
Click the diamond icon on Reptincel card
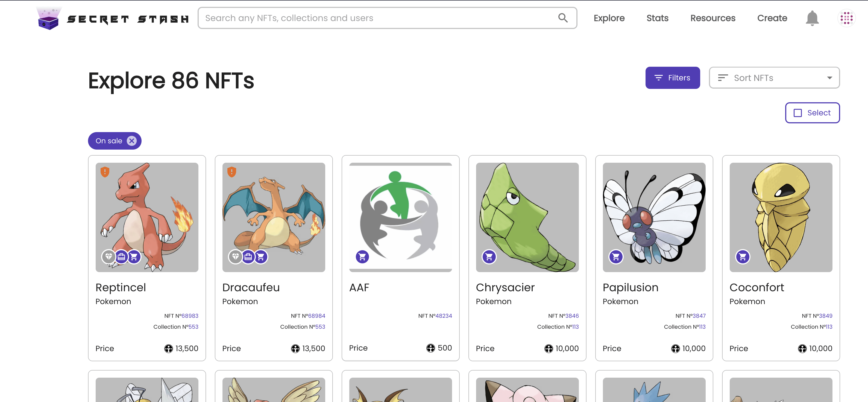[108, 257]
